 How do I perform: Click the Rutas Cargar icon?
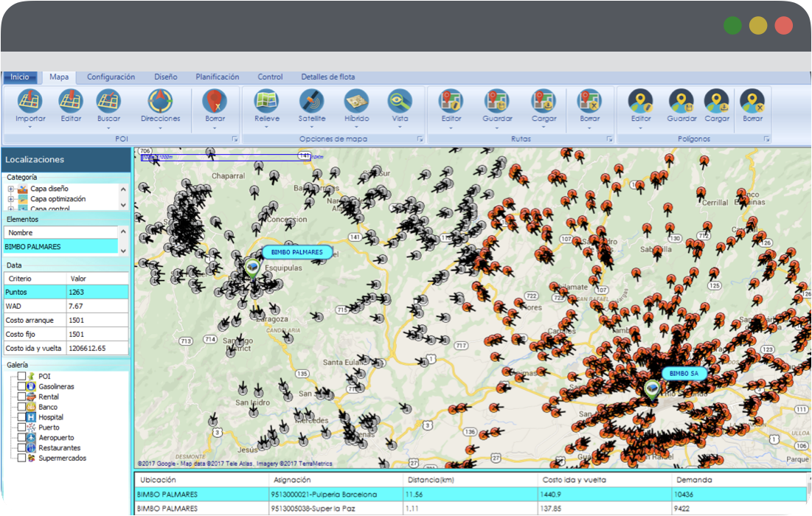pyautogui.click(x=544, y=102)
